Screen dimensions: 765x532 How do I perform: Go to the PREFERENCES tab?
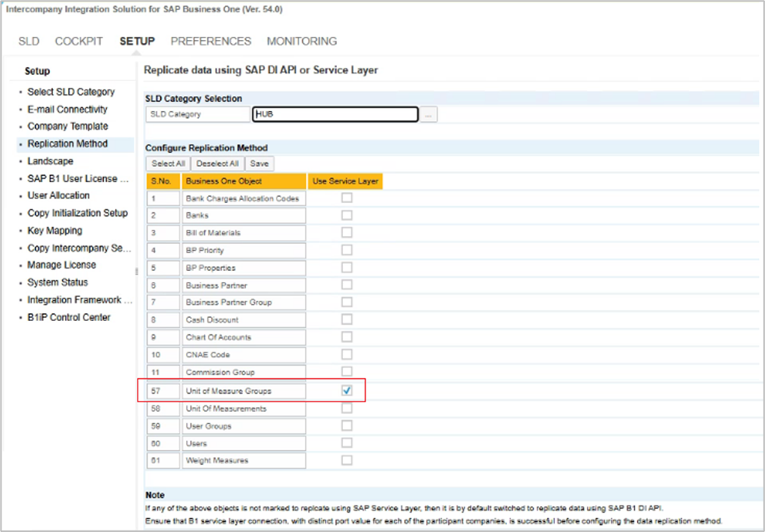(x=211, y=41)
